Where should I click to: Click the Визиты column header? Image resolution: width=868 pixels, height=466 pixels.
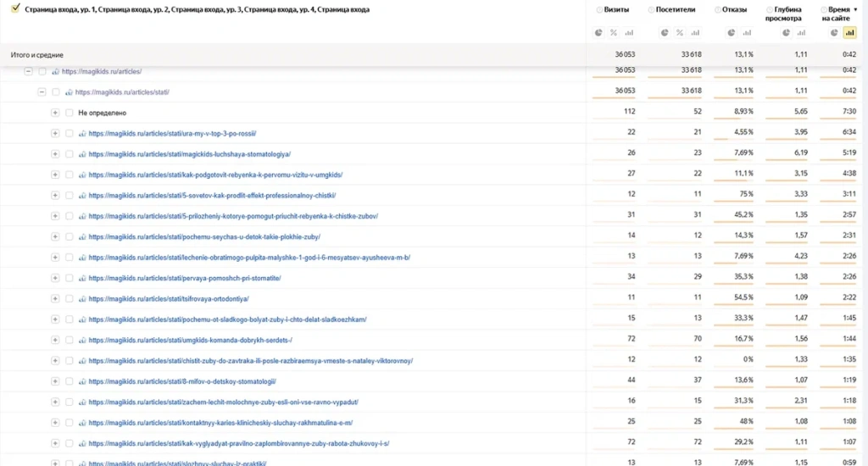tap(616, 10)
